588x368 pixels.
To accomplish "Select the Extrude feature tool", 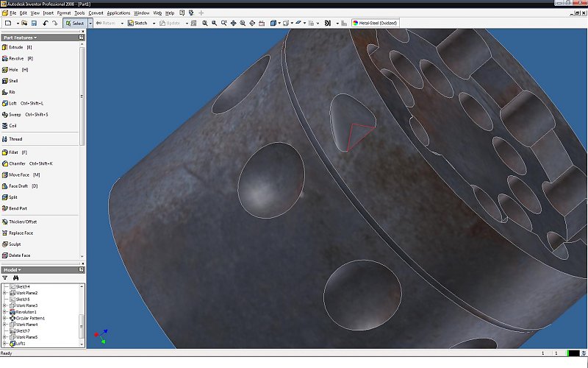I will point(15,46).
